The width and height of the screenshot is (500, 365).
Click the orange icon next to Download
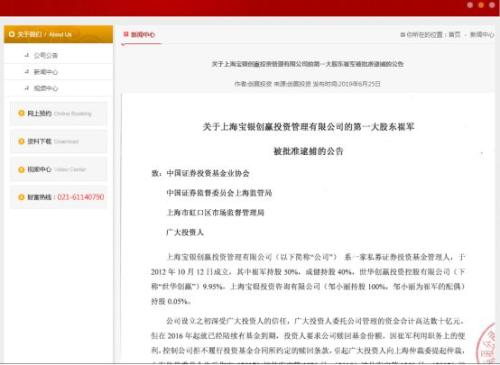tap(21, 141)
